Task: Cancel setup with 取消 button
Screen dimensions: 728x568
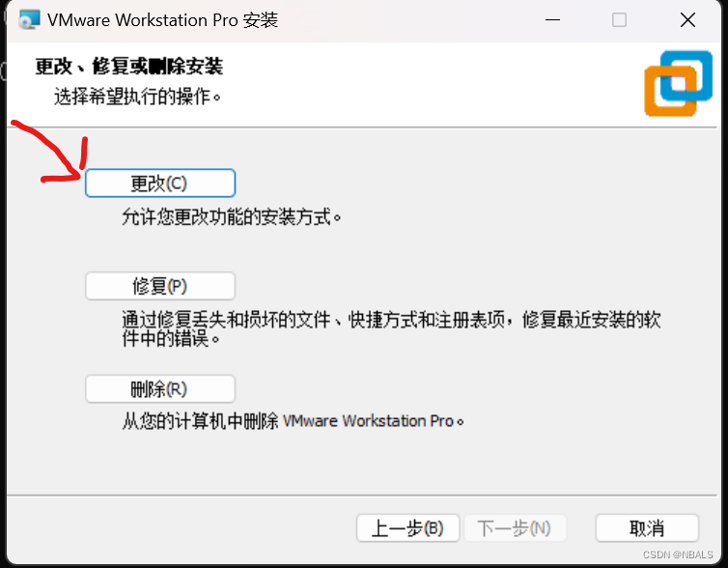Action: [x=647, y=528]
